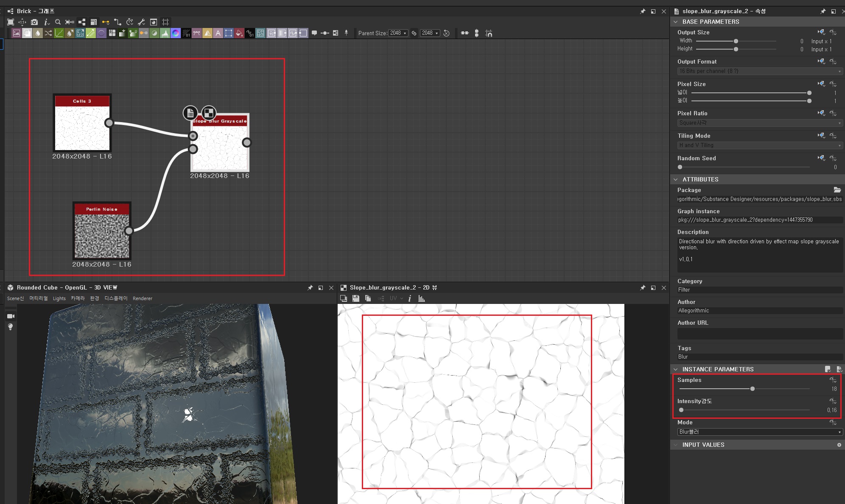Click the camera screenshot icon in graph toolbar
845x504 pixels.
tap(34, 22)
